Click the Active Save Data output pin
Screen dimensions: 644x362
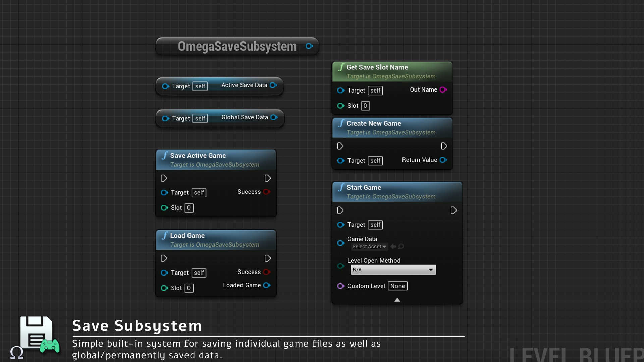[273, 85]
